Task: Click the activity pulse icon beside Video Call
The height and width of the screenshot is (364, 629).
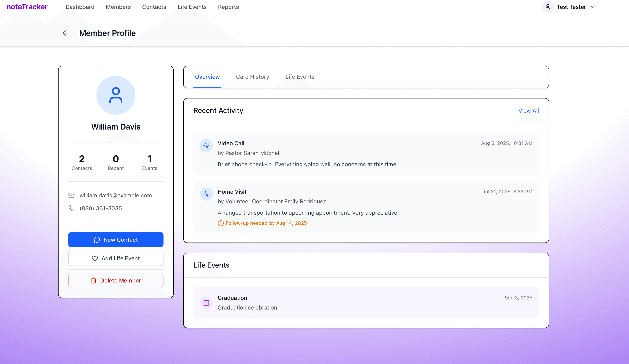Action: (206, 145)
